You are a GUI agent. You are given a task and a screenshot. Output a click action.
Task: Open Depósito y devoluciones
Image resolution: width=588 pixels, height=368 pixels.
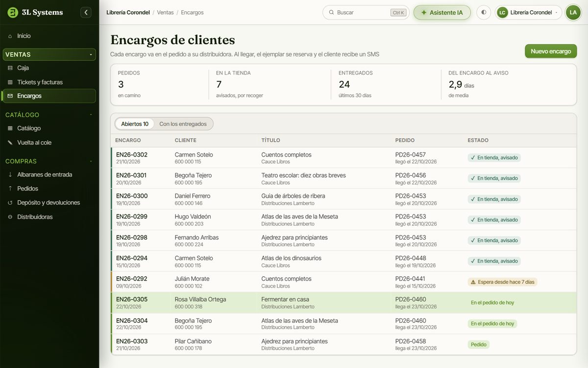49,203
